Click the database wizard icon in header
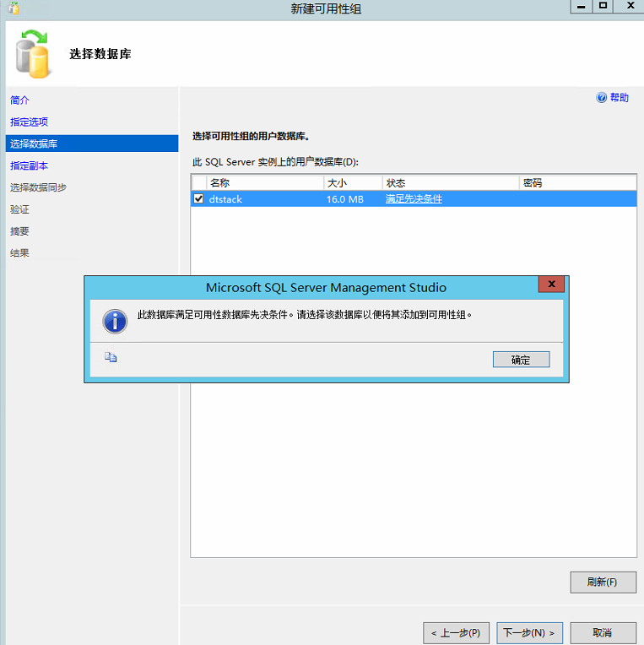This screenshot has width=644, height=645. (x=33, y=54)
